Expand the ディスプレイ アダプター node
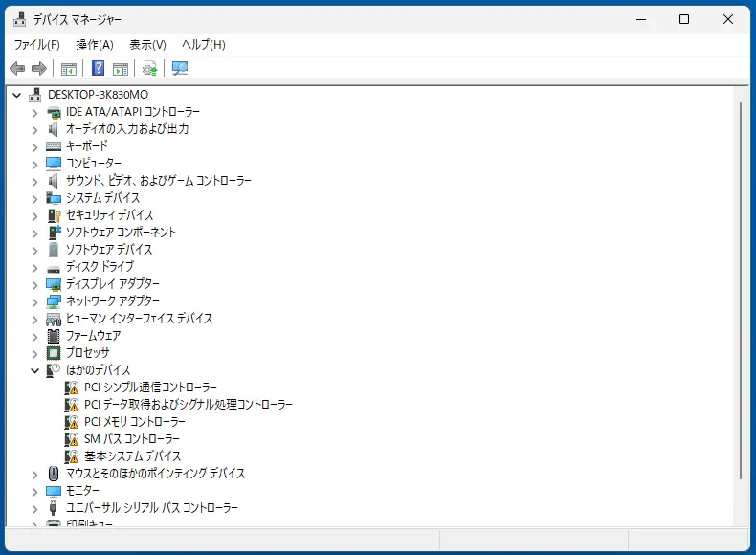Screen dimensions: 756x555 click(x=35, y=284)
